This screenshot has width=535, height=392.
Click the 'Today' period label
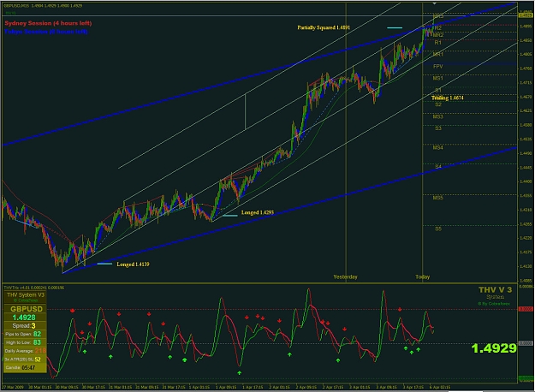click(422, 276)
